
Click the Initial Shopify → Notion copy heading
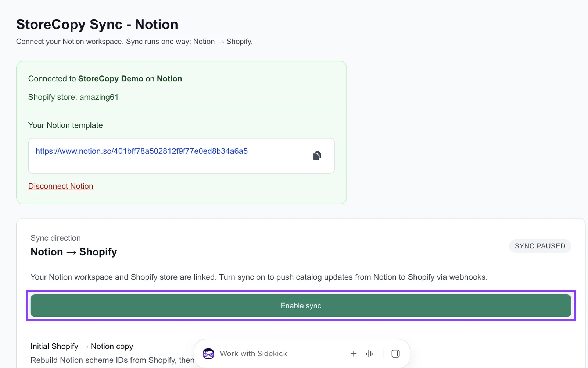pyautogui.click(x=82, y=346)
